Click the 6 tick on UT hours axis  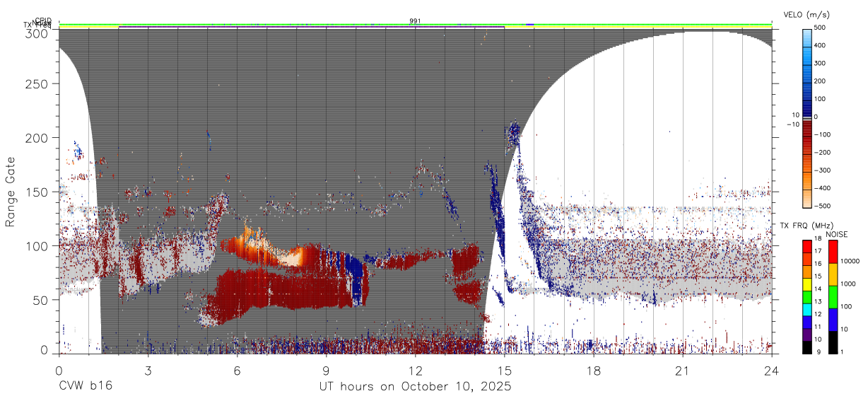237,371
